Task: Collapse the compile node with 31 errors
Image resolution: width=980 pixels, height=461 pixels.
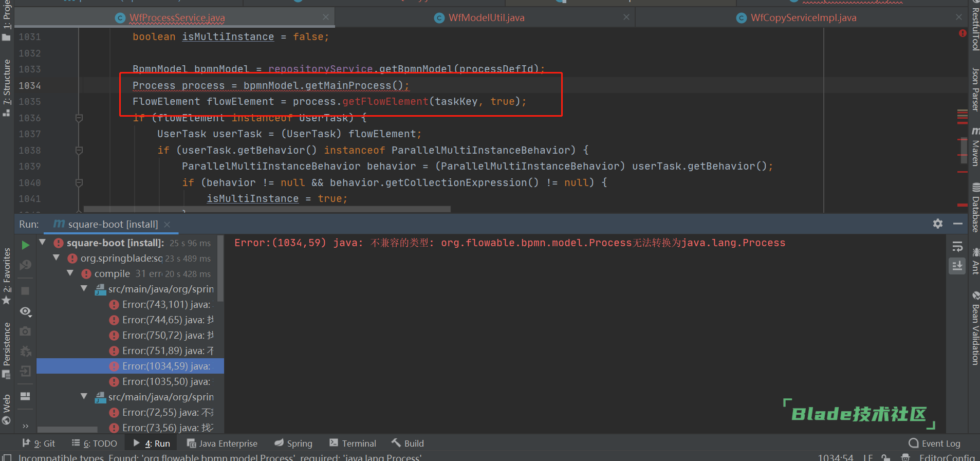Action: (70, 273)
